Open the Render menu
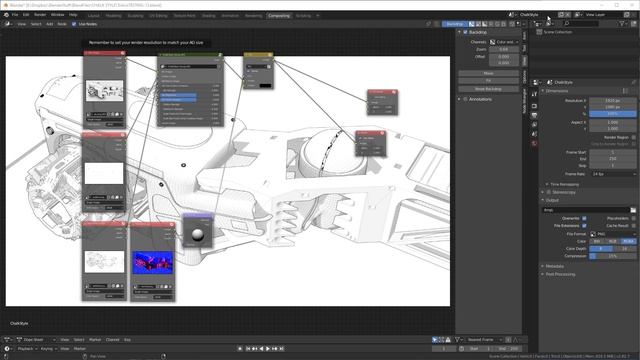This screenshot has height=360, width=640. 40,15
